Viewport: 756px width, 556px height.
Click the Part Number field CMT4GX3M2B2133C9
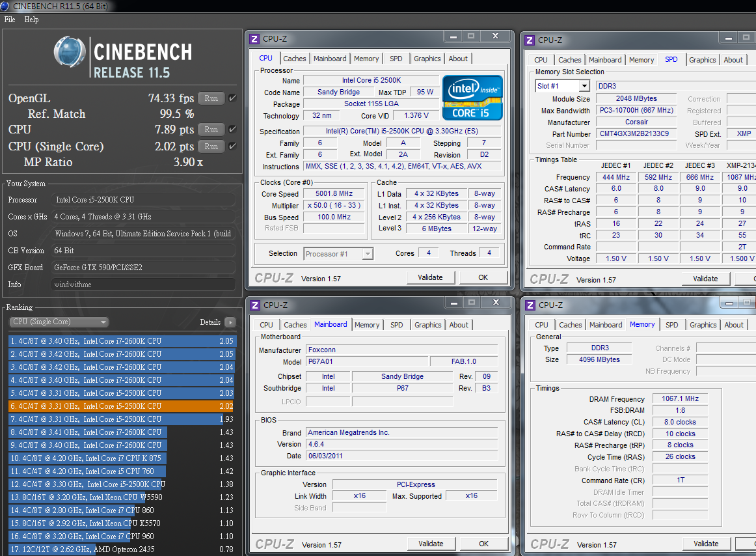click(636, 133)
